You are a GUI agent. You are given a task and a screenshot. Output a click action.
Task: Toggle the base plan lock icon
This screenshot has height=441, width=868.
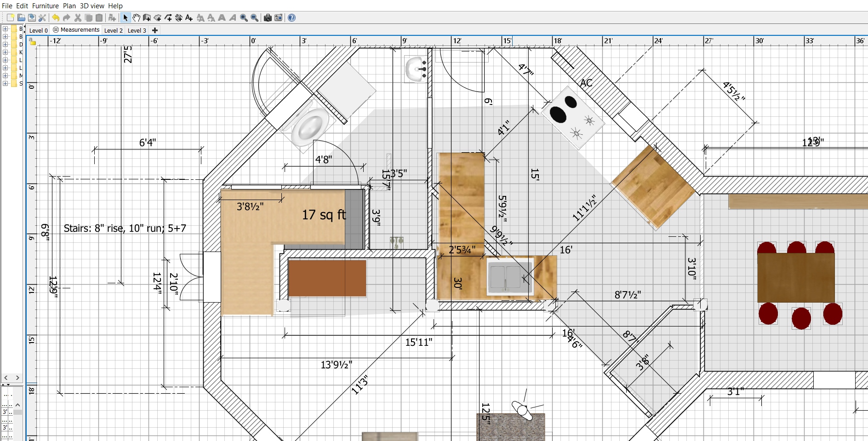[x=32, y=41]
